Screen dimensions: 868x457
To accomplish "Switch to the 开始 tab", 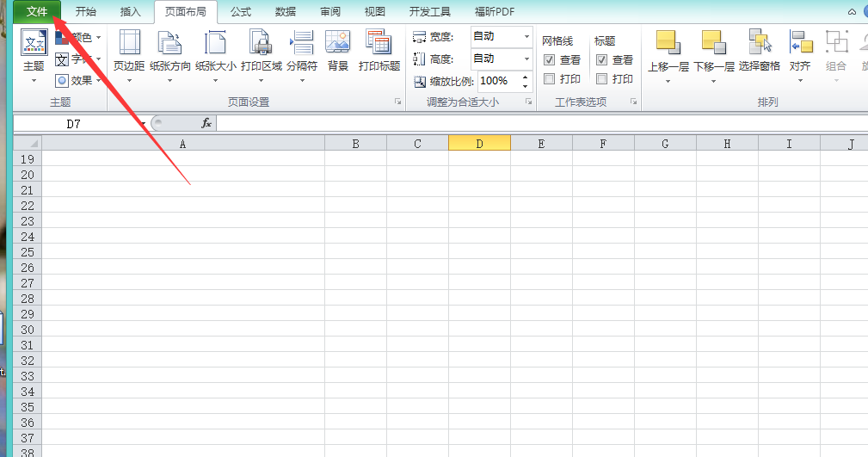I will (85, 12).
